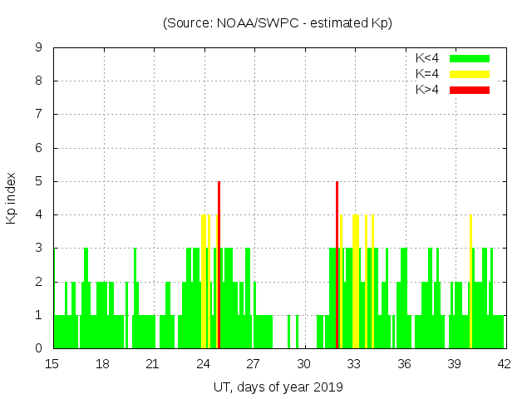
Task: Click the yellow K=4 legend swatch
Action: pos(470,74)
